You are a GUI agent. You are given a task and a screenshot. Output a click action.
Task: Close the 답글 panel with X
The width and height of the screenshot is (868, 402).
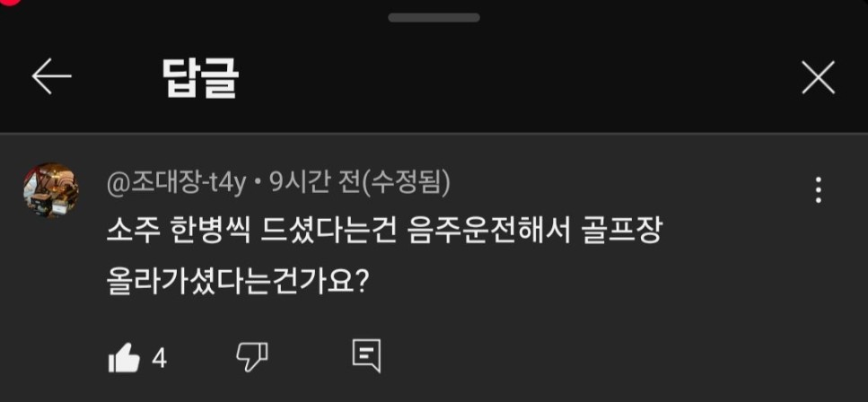pos(818,77)
